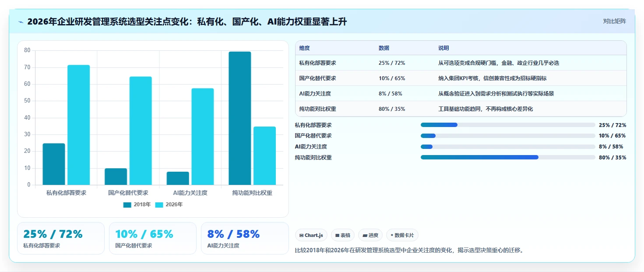This screenshot has height=272, width=644.
Task: Click the 私有化部署要求 progress bar
Action: coord(508,125)
